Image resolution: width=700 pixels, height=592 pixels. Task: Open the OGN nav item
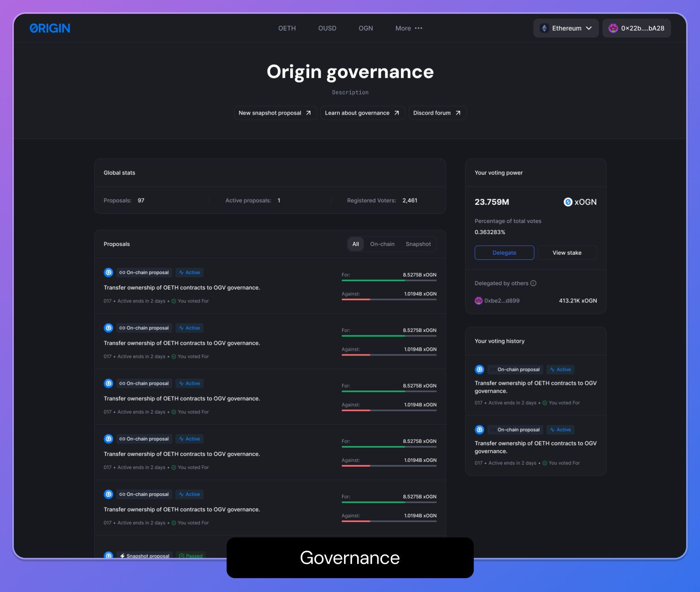(366, 28)
